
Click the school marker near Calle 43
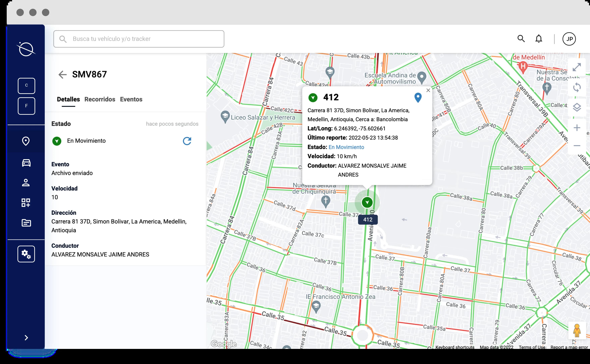click(330, 72)
